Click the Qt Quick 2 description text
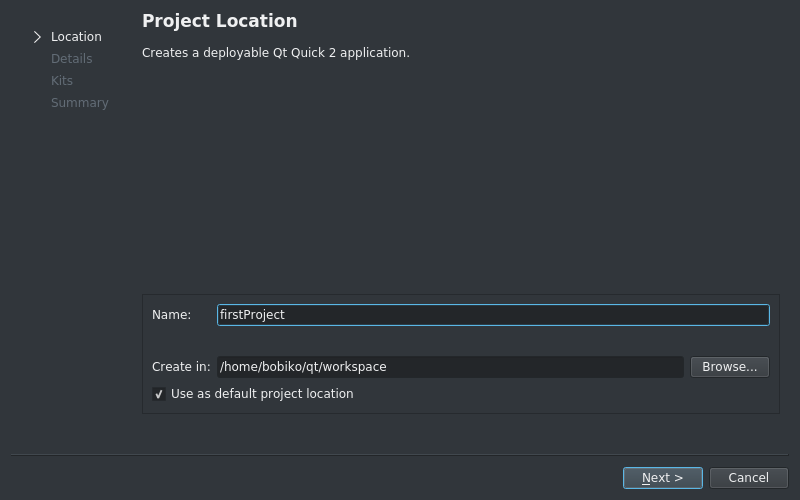This screenshot has width=800, height=500. pos(276,53)
